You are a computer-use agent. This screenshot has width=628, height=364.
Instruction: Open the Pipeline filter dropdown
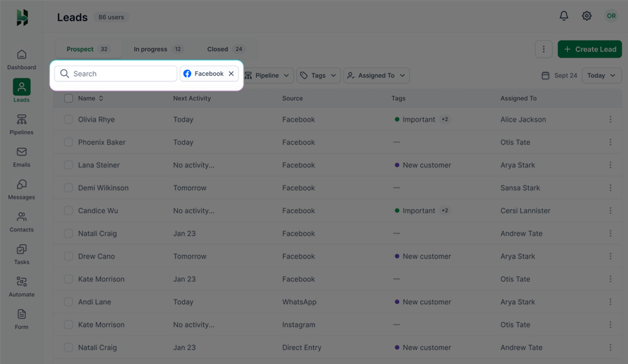(267, 75)
